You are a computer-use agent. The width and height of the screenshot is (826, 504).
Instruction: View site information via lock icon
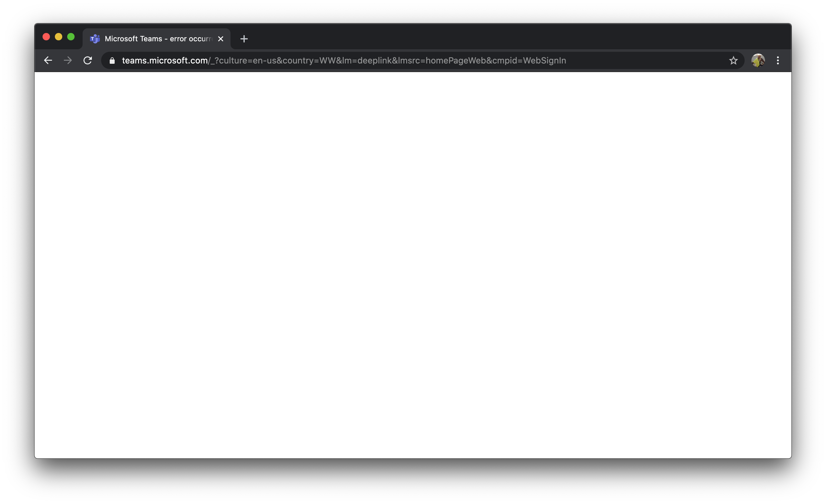112,61
